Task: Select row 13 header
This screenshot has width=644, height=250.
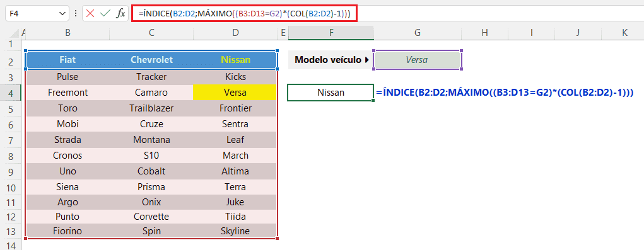Action: coord(10,230)
